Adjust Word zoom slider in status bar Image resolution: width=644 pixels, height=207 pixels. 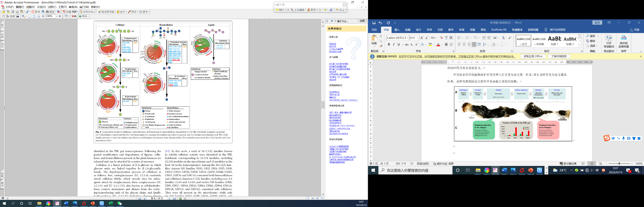(619, 163)
